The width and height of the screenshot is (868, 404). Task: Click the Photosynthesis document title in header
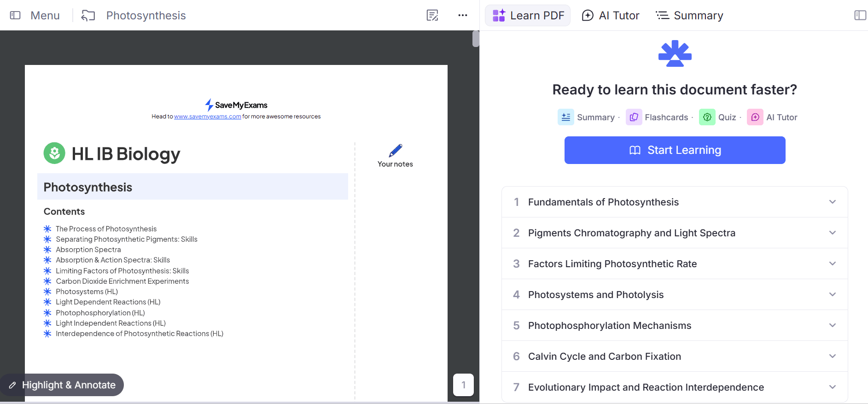pyautogui.click(x=146, y=15)
